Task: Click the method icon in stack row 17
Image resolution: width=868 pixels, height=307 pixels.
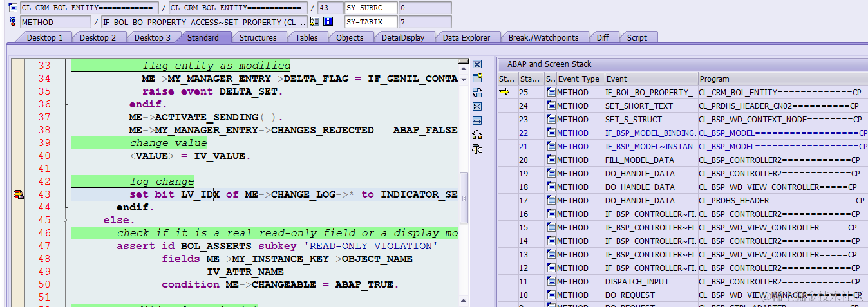Action: 551,201
